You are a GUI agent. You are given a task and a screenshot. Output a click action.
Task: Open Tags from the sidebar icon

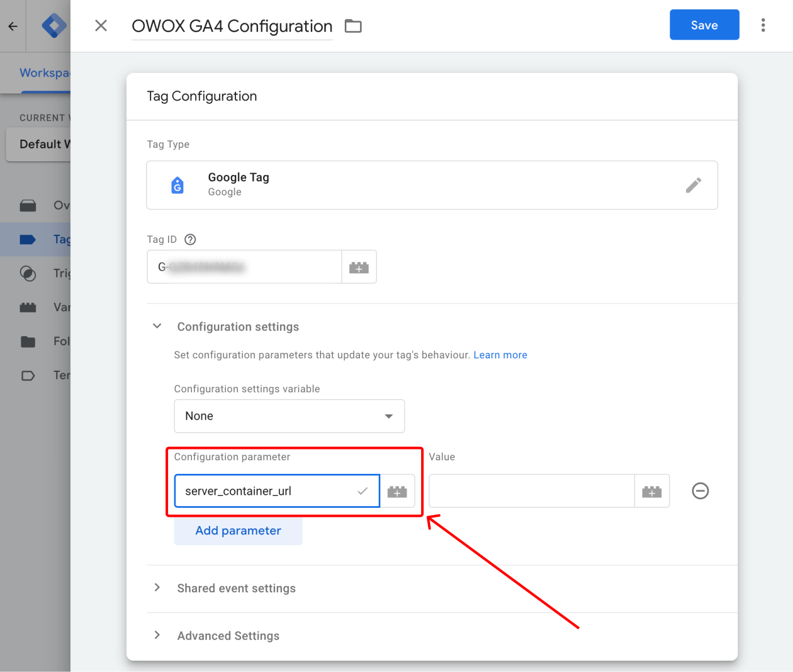coord(28,239)
